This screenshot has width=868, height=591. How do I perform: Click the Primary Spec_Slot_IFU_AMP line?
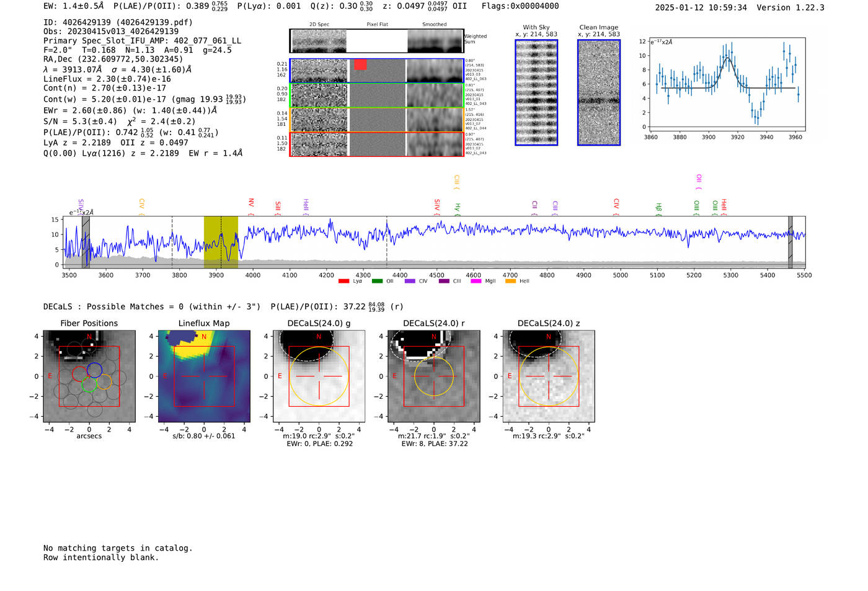[x=143, y=41]
